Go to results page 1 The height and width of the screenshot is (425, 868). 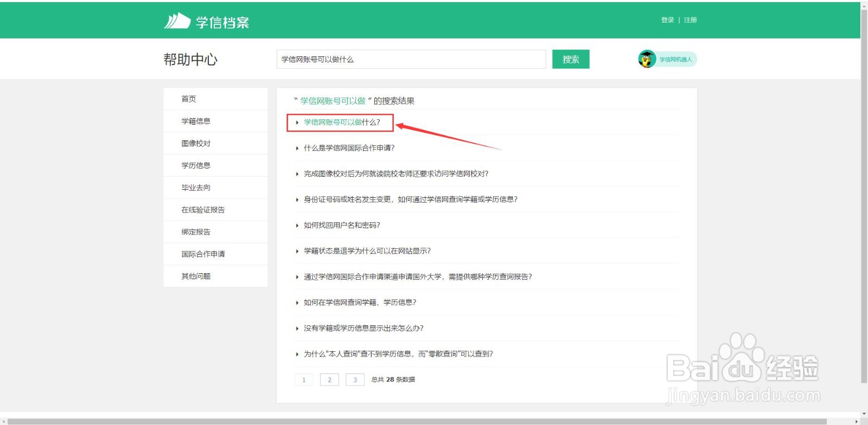click(304, 379)
